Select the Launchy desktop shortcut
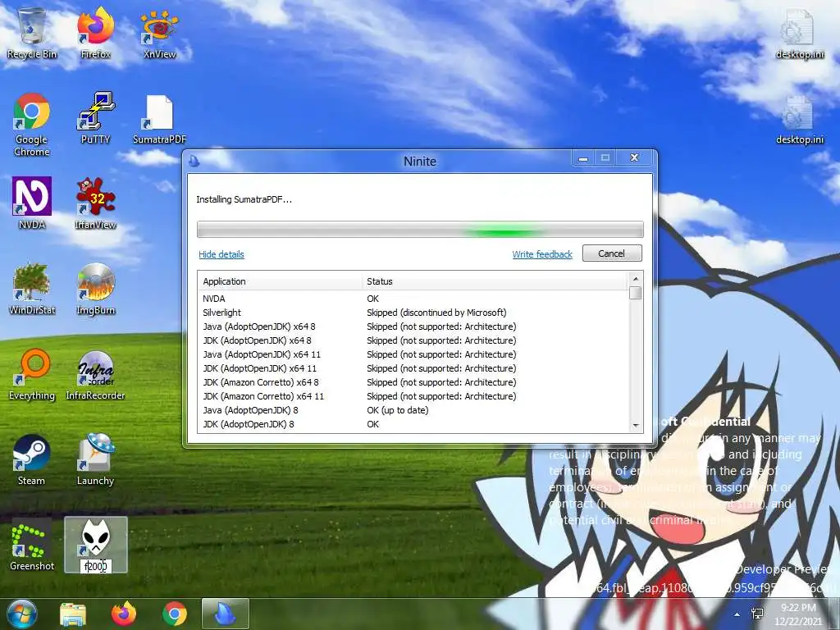 click(x=95, y=459)
